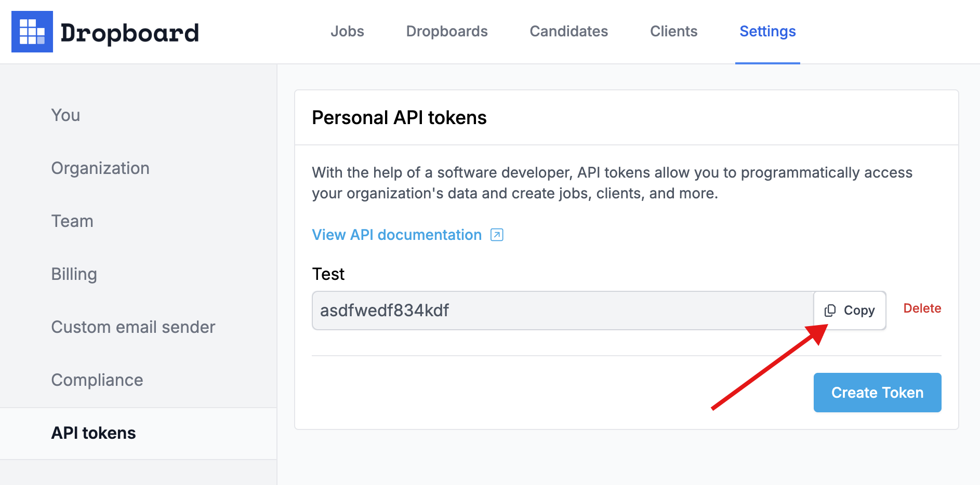Switch to the Dropboards tab
980x485 pixels.
[x=447, y=31]
